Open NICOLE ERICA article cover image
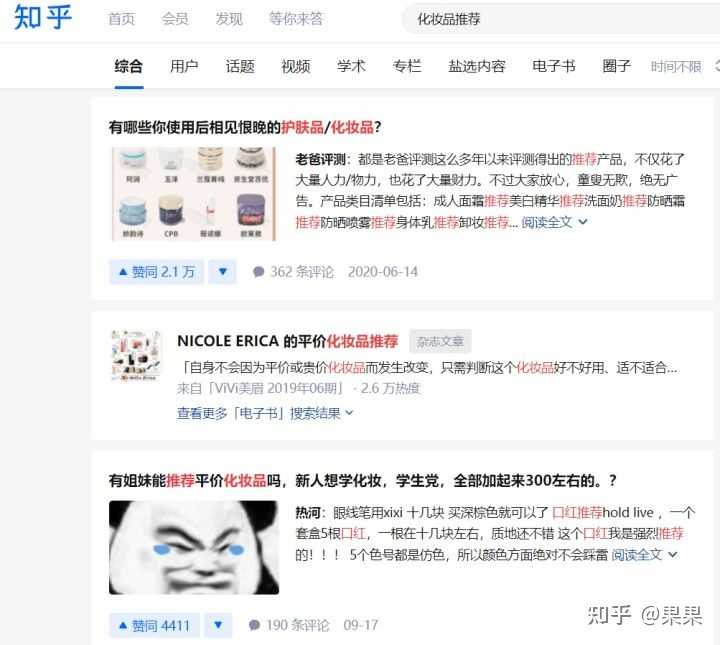 tap(136, 355)
